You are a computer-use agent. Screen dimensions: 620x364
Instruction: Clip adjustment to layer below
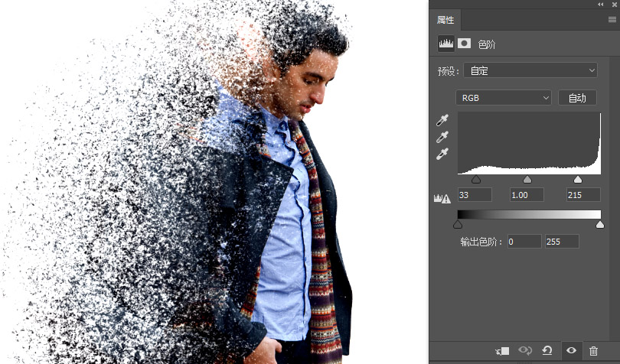[502, 350]
